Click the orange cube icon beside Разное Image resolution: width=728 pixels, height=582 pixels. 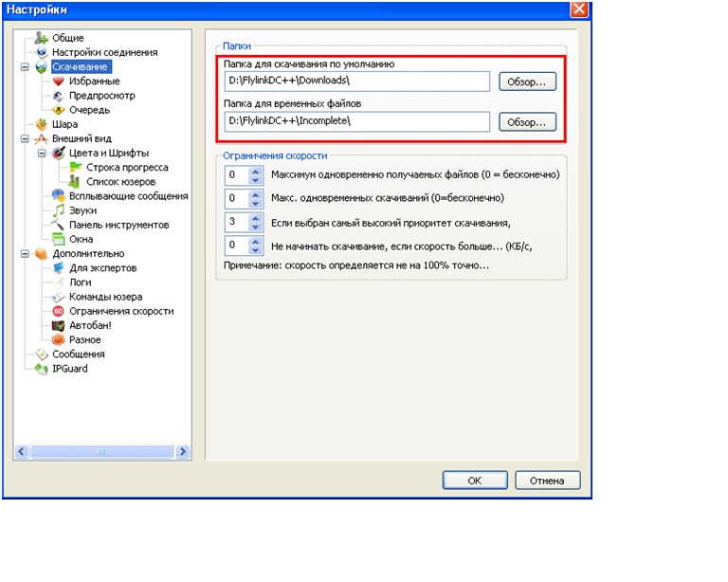tap(59, 339)
